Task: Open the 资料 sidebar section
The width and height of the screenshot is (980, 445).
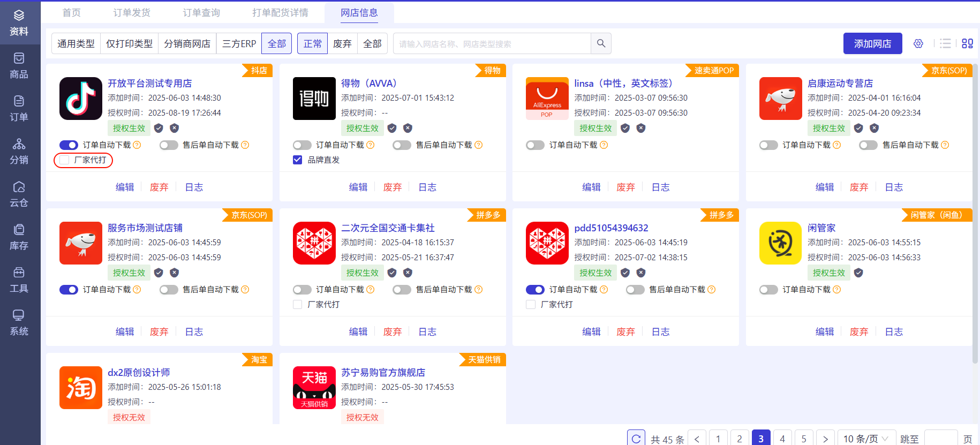Action: tap(19, 23)
